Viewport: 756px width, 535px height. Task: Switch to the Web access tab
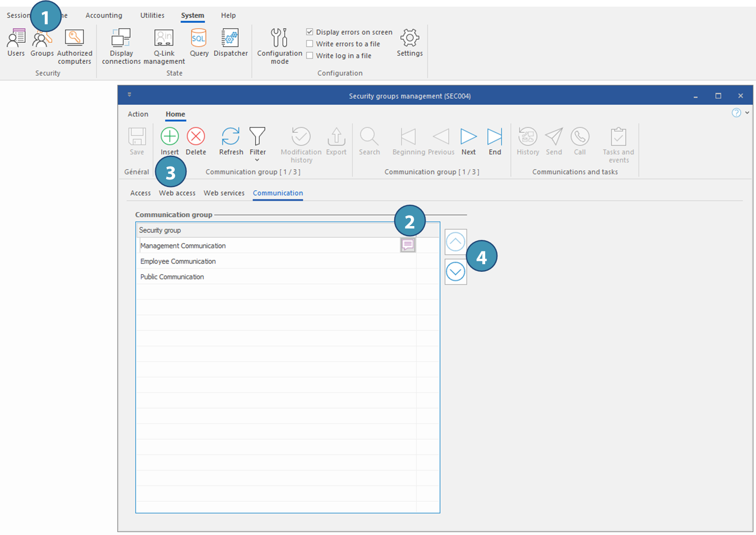click(177, 193)
